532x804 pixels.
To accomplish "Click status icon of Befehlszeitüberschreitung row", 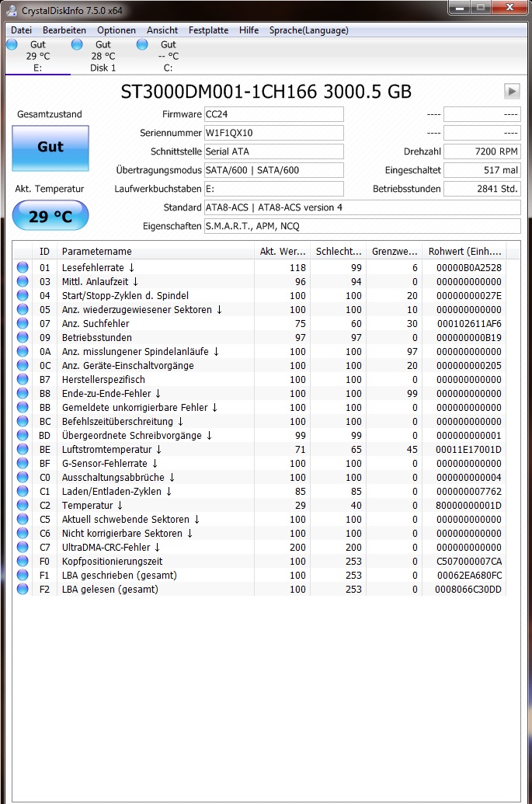I will pyautogui.click(x=23, y=422).
